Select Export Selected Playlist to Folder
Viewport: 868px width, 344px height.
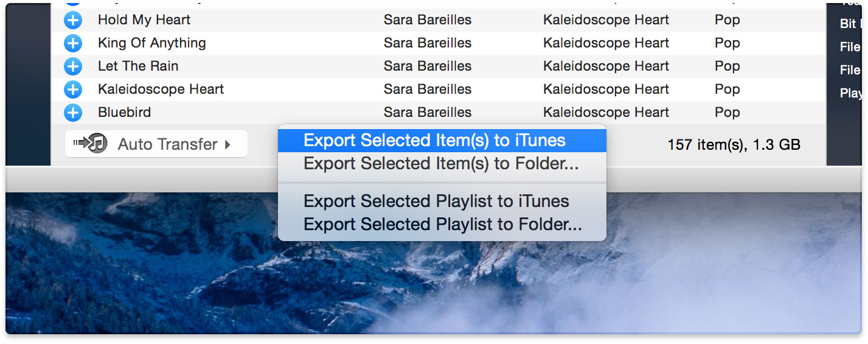tap(442, 225)
